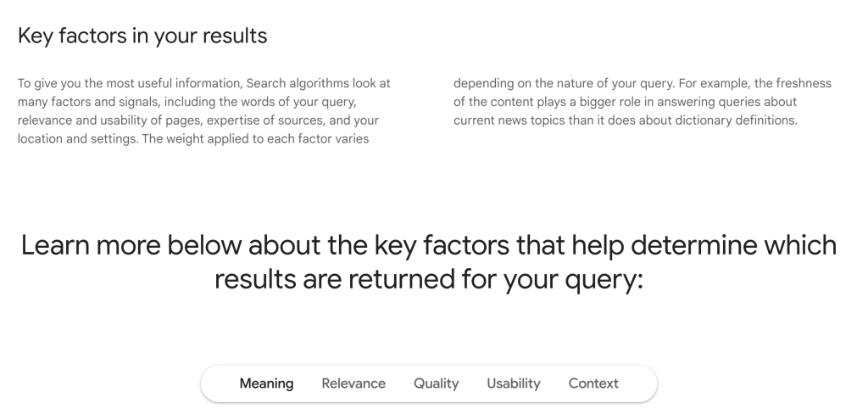Click 'results are returned for your query:' line
868x420 pixels.
click(x=428, y=278)
